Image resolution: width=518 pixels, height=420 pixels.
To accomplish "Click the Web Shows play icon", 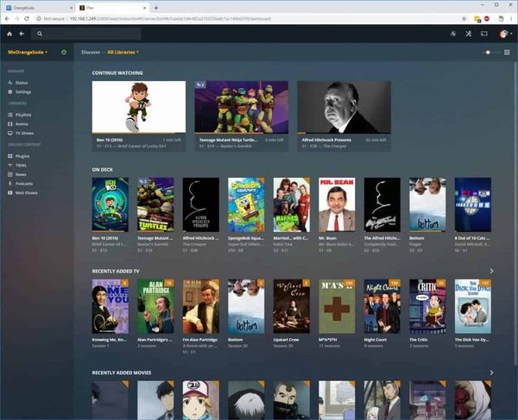I will coord(9,193).
